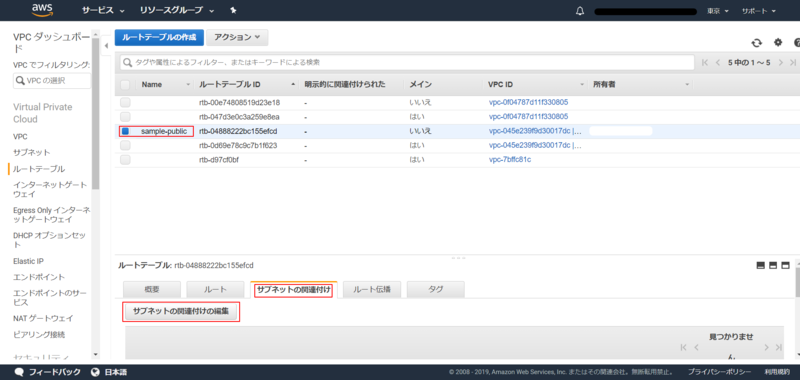This screenshot has height=380, width=800.
Task: Click search magnifier in VPC filter box
Action: (20, 81)
